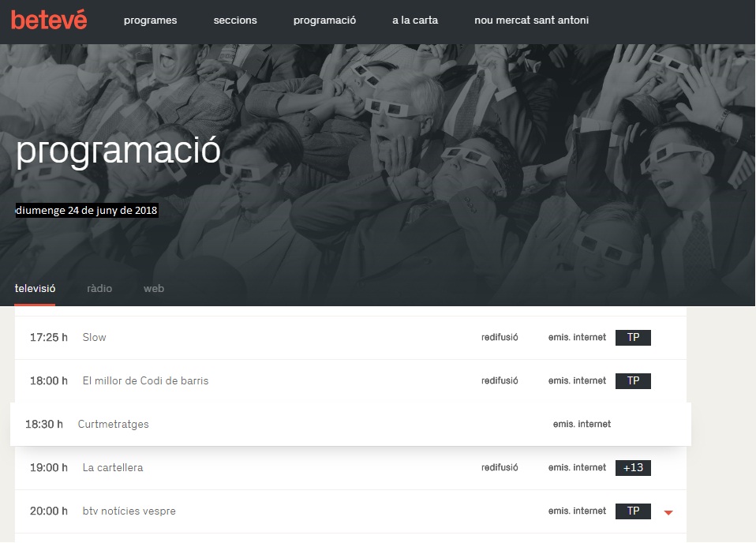Open the a la carta section

click(x=415, y=21)
